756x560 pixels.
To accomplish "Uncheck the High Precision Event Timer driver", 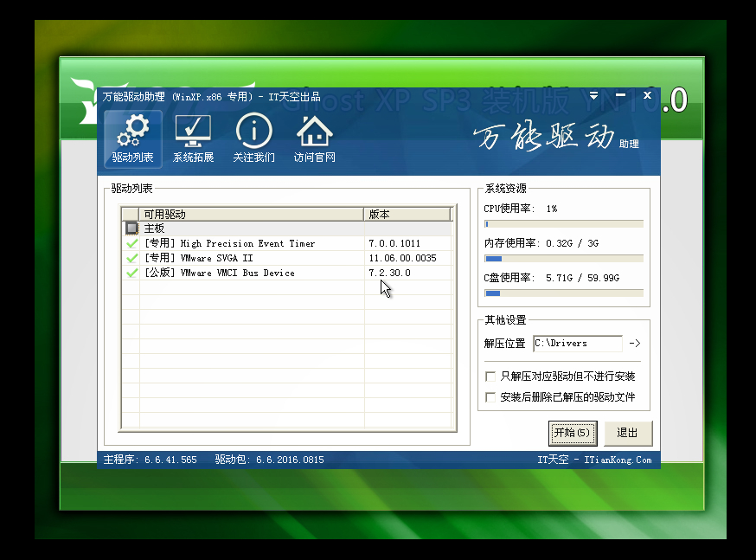I will coord(131,243).
